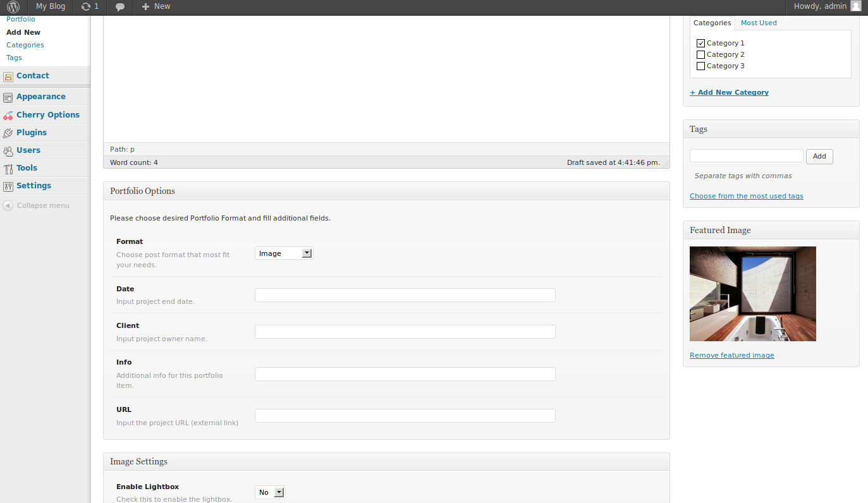Open the New content menu label
The width and height of the screenshot is (868, 503).
pyautogui.click(x=162, y=6)
